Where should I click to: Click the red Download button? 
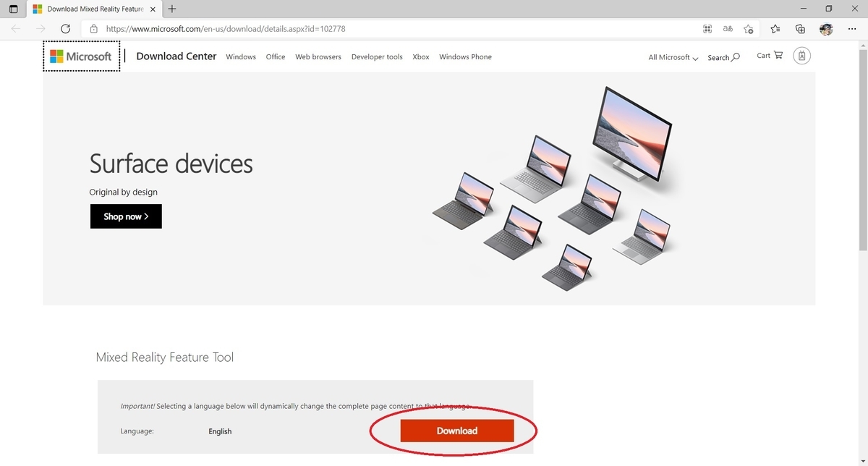tap(457, 431)
